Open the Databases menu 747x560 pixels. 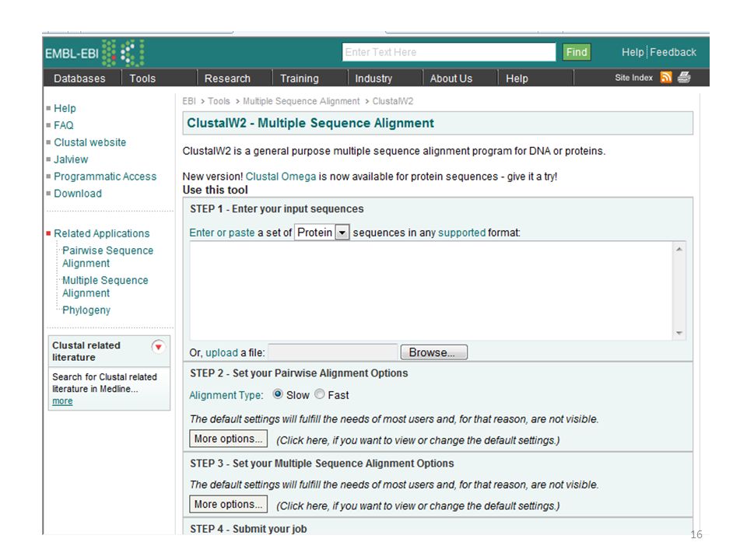click(x=79, y=78)
